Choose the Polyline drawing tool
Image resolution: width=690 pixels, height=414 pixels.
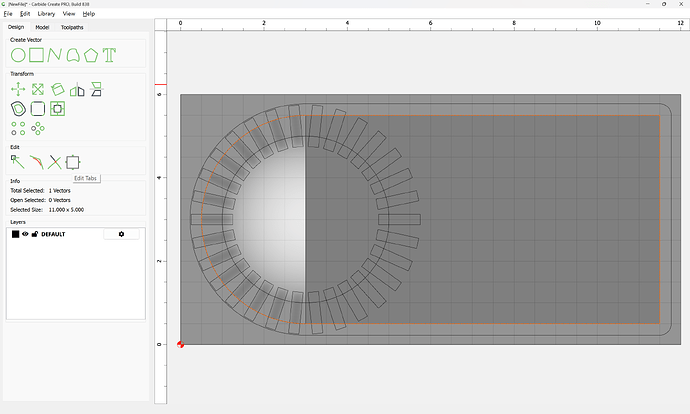click(x=55, y=54)
